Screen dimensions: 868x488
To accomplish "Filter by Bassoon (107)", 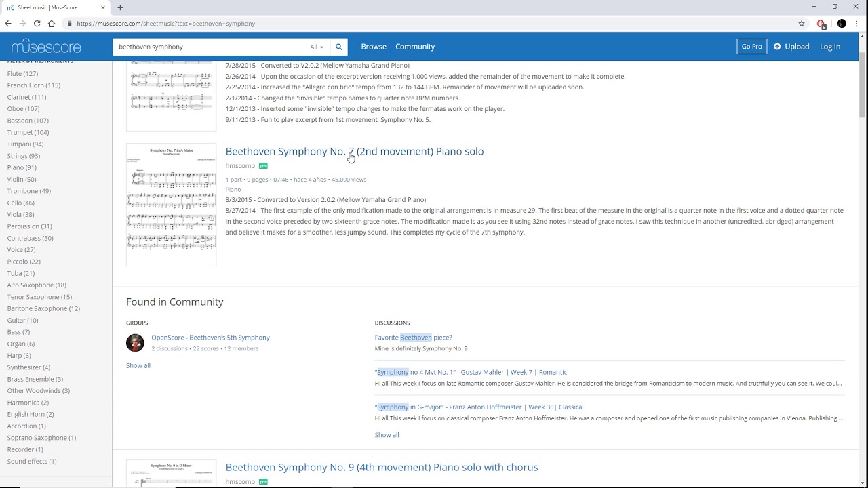I will [x=28, y=121].
